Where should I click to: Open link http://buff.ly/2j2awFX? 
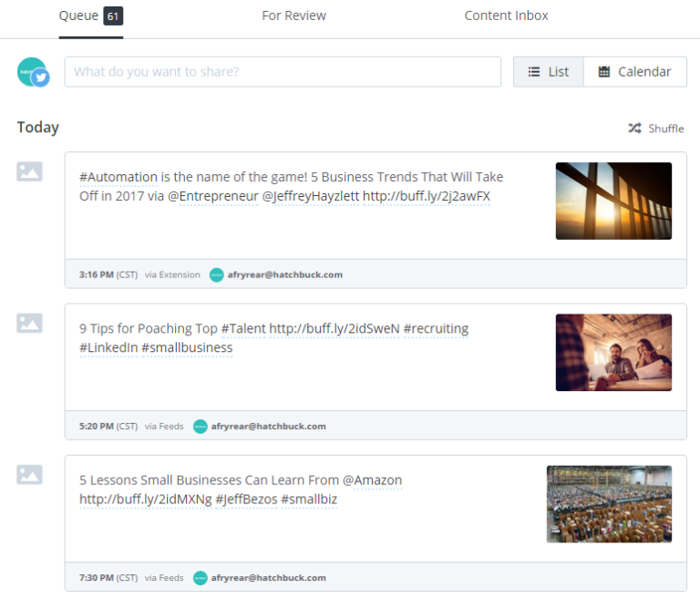click(x=427, y=197)
